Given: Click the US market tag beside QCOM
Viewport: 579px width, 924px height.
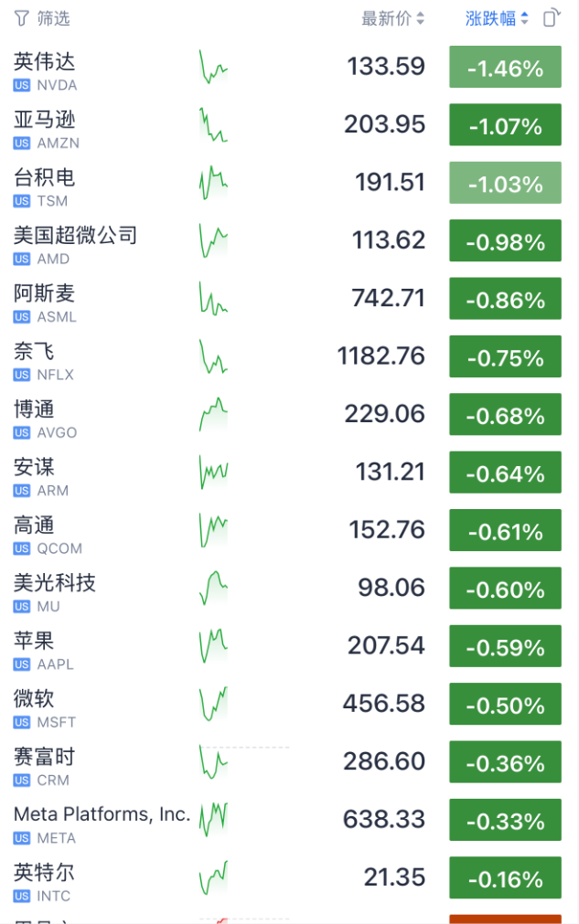Looking at the screenshot, I should pyautogui.click(x=22, y=548).
